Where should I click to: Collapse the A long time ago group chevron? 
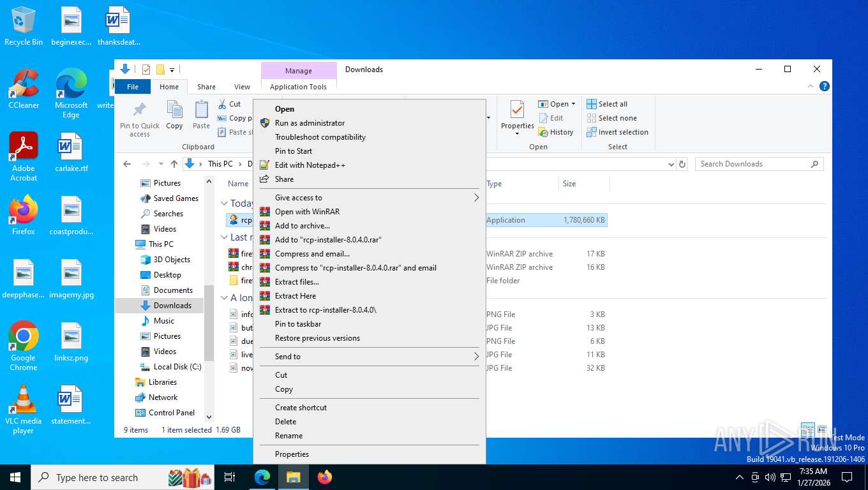[224, 298]
